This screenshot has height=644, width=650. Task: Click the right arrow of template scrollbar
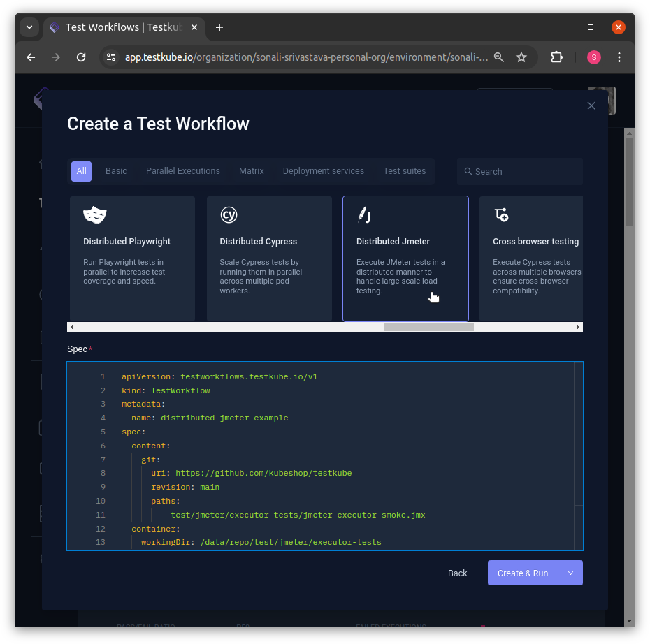pos(577,327)
